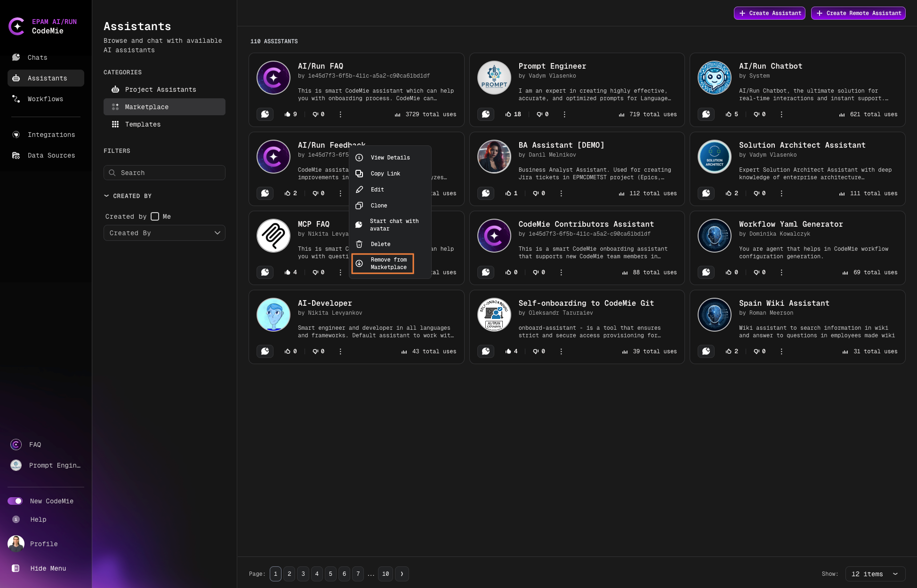Collapse the CREATED BY filter section
Image resolution: width=917 pixels, height=588 pixels.
(106, 196)
